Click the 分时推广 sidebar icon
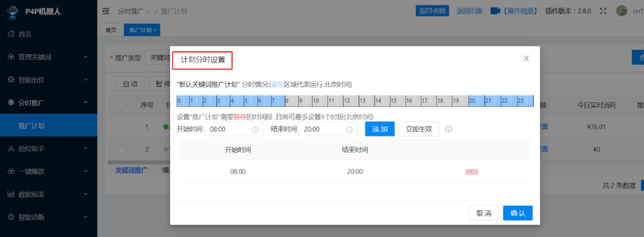644x237 pixels. point(11,102)
